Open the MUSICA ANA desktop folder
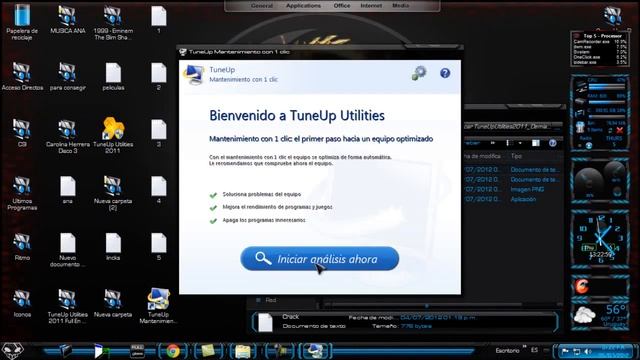 click(67, 19)
